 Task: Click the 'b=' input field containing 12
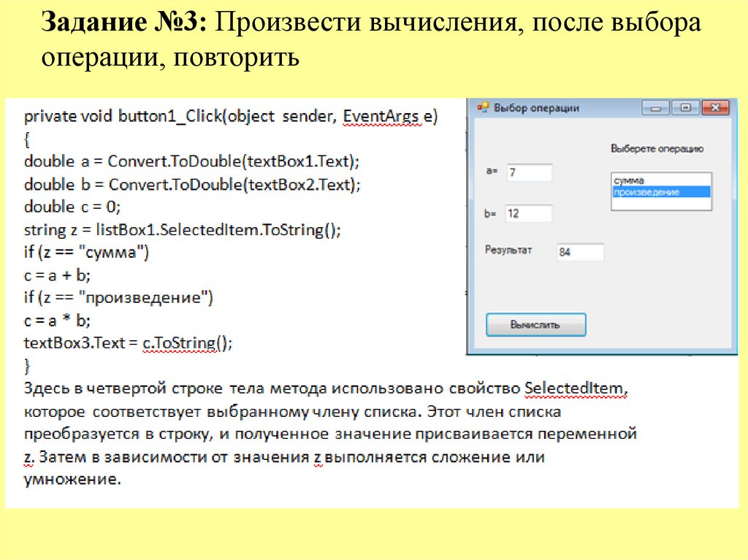coord(529,214)
